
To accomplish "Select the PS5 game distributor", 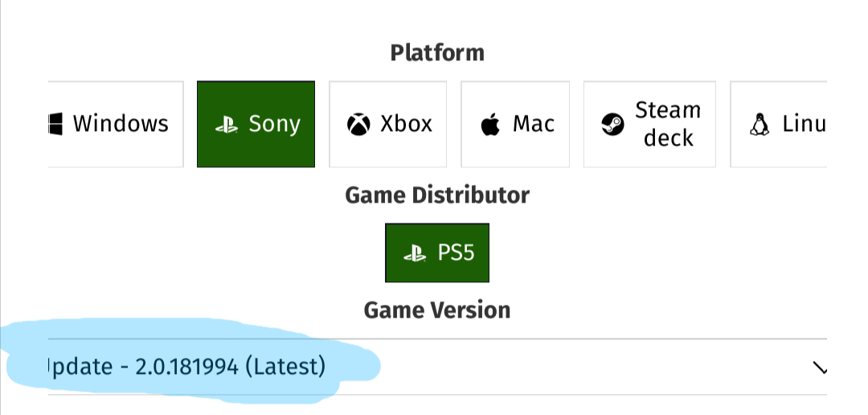I will pos(437,253).
